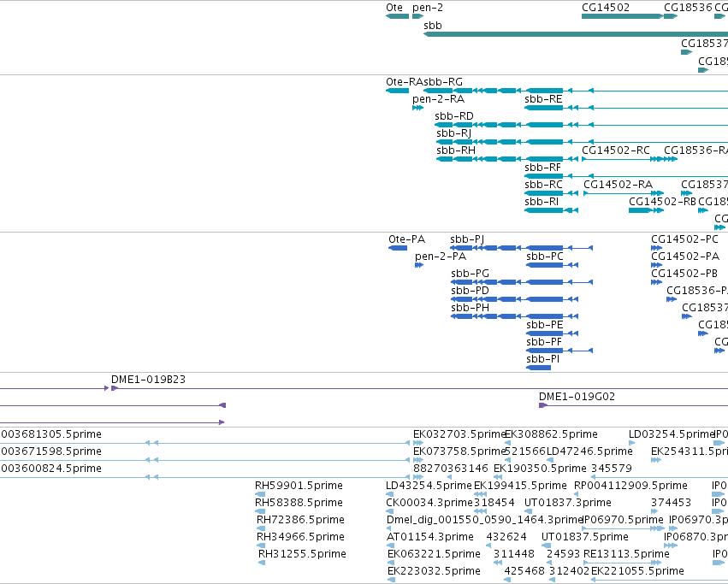Select the sbb-RG transcript label

coord(443,82)
